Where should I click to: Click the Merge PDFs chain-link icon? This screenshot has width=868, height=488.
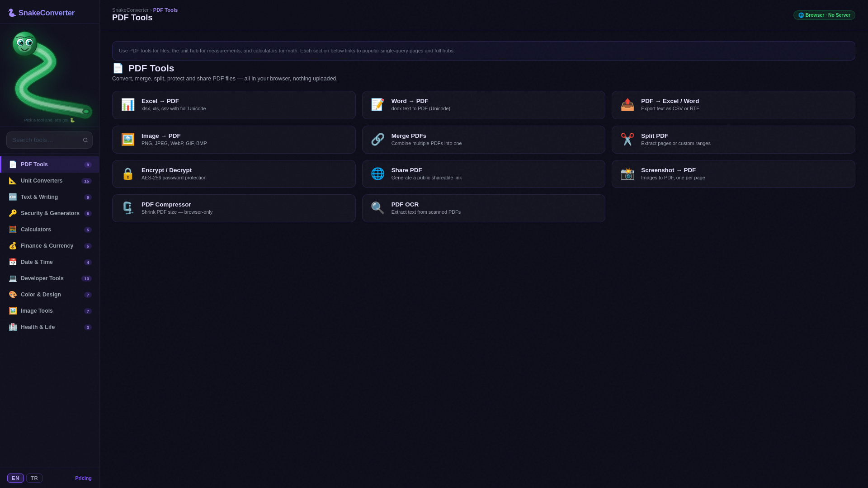point(378,139)
